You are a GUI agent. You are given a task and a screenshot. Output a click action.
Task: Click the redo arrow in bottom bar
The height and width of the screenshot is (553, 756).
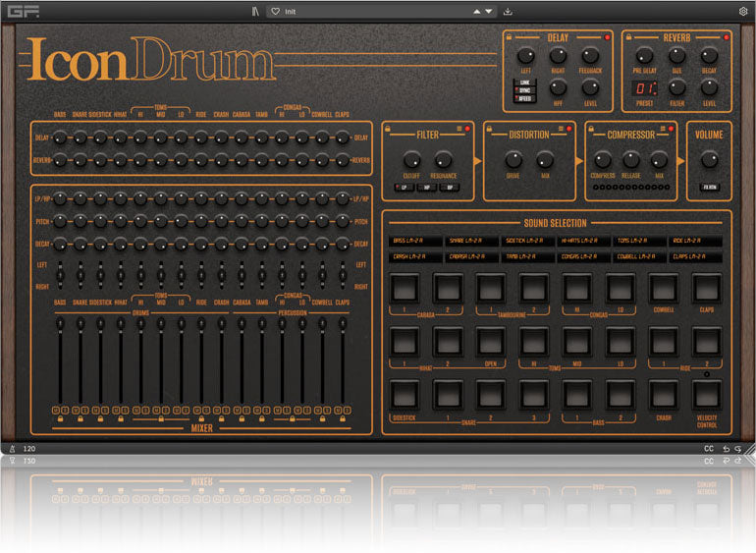click(737, 449)
